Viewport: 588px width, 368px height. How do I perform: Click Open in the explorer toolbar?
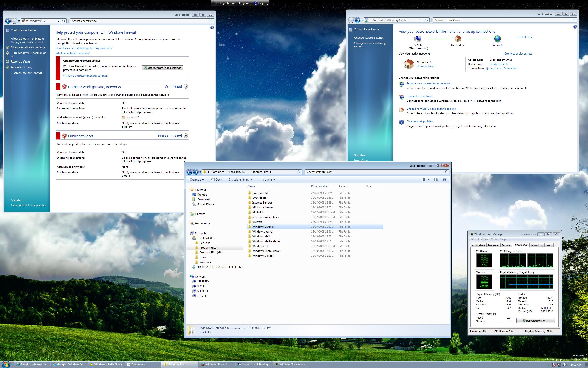216,180
